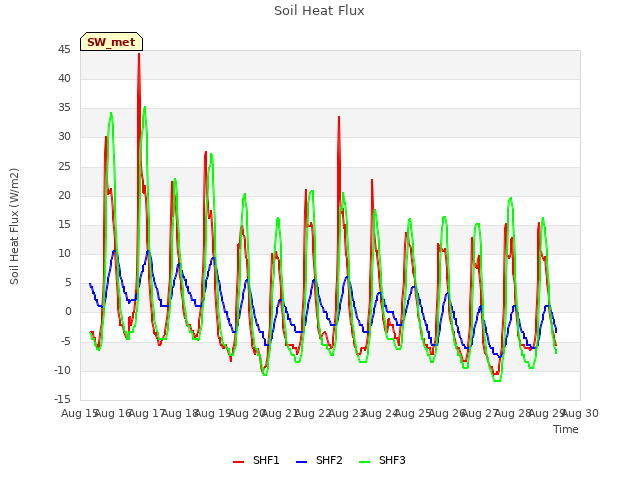Click the blue SHF2 legend color marker
This screenshot has height=480, width=640.
point(301,462)
